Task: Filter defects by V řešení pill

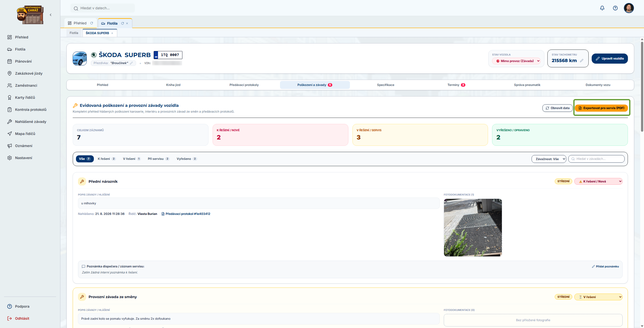Action: tap(132, 159)
